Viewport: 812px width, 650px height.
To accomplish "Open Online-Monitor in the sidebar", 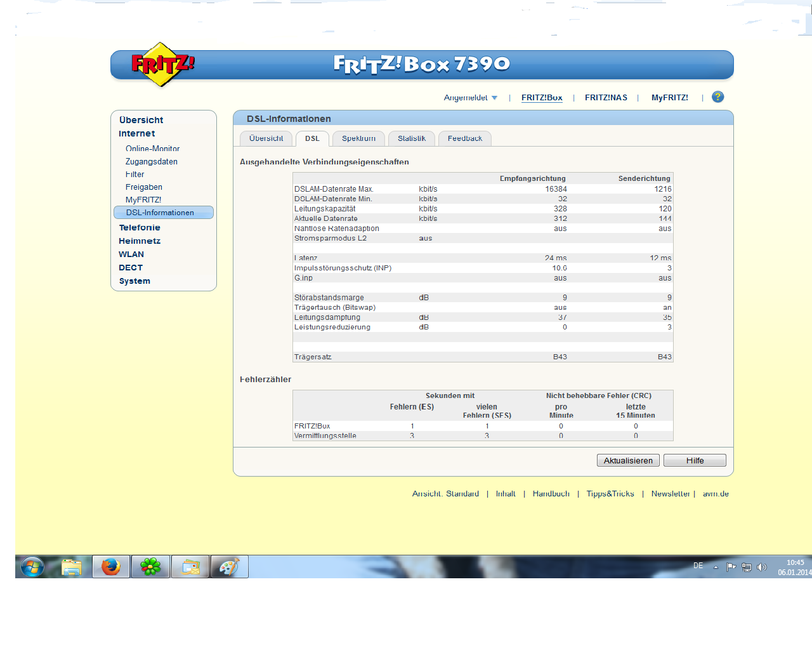I will coord(152,149).
